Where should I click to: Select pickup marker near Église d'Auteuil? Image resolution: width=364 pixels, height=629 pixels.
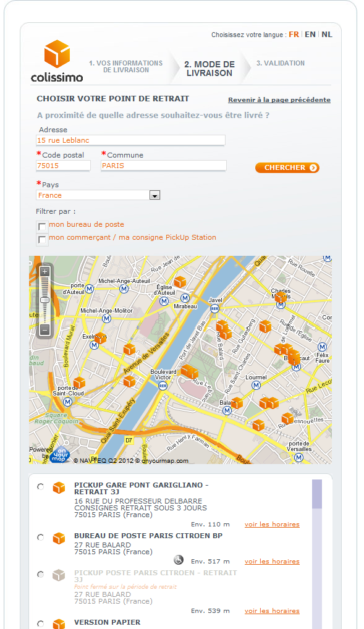point(180,282)
